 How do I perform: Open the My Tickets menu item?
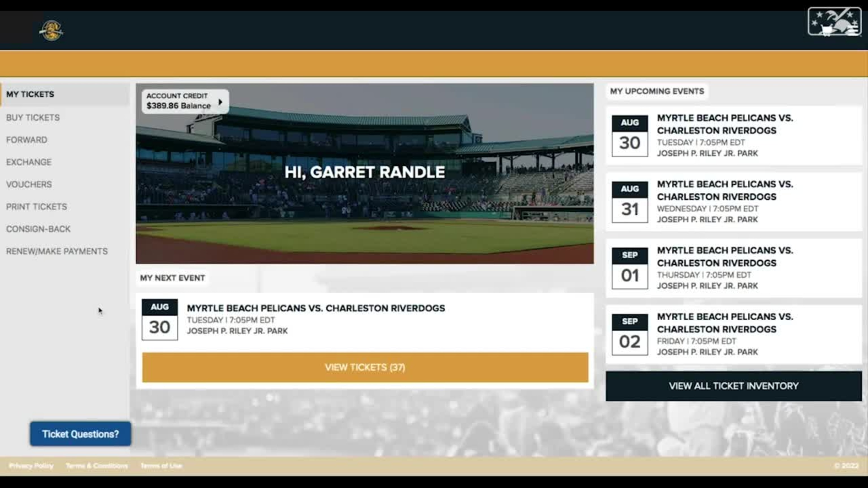point(65,94)
